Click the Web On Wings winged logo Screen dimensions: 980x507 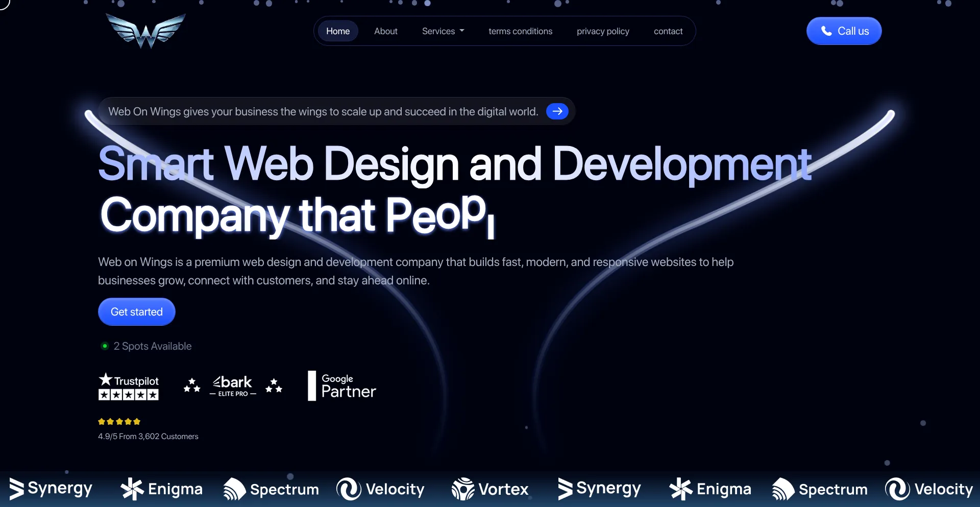coord(145,31)
